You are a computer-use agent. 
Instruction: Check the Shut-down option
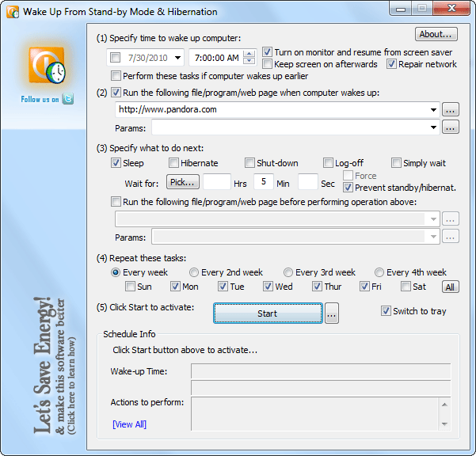249,163
